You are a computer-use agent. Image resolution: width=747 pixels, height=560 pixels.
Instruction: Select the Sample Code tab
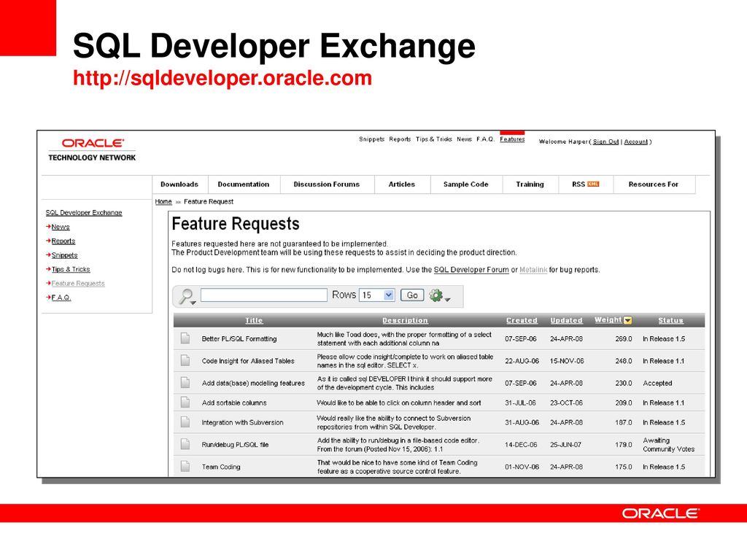(466, 184)
